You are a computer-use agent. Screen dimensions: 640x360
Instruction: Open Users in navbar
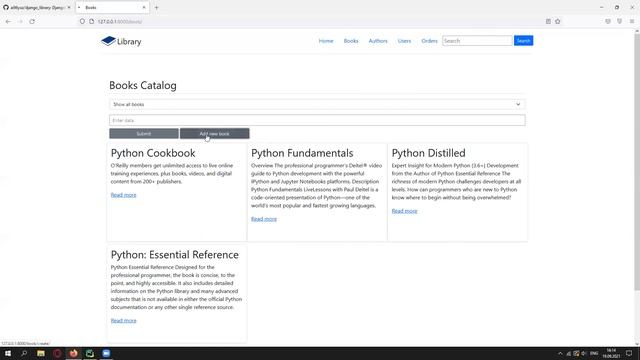[x=404, y=41]
